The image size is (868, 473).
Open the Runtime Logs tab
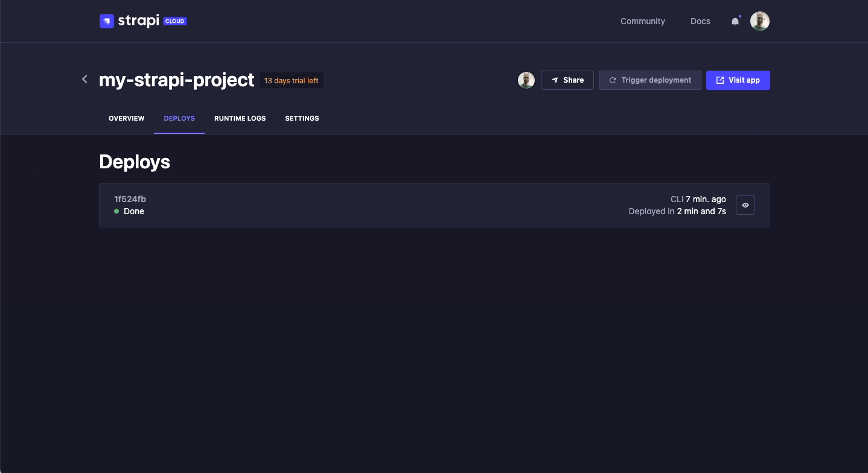[x=240, y=118]
